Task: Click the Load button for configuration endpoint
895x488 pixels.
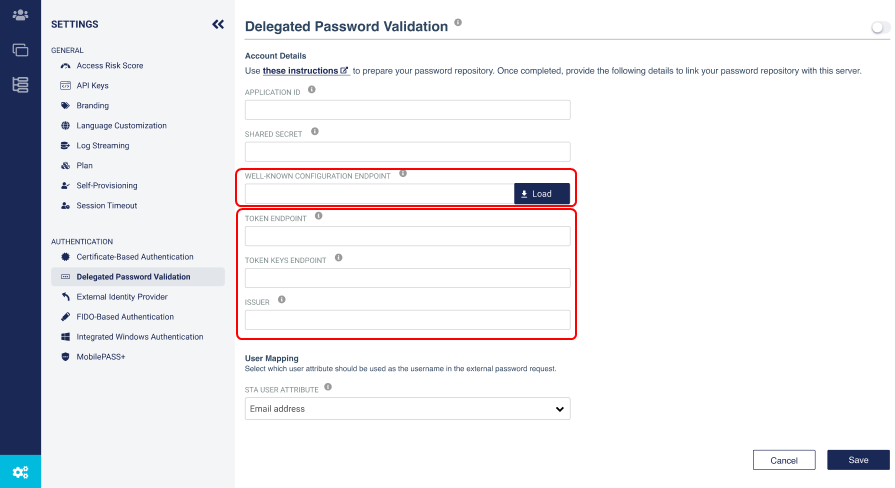Action: (542, 193)
